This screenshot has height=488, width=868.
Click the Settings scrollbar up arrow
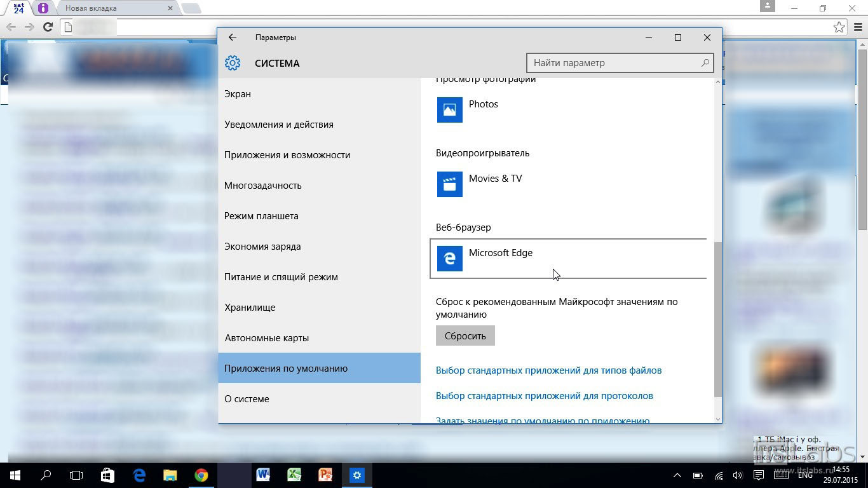pyautogui.click(x=718, y=82)
